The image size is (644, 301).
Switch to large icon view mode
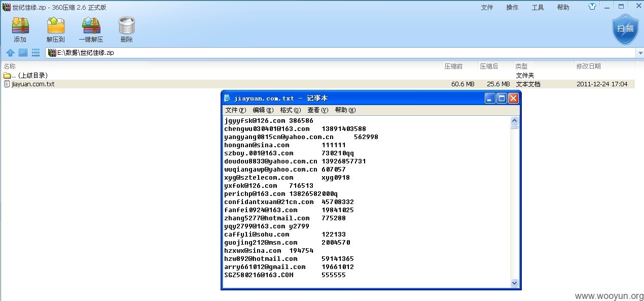coord(23,52)
